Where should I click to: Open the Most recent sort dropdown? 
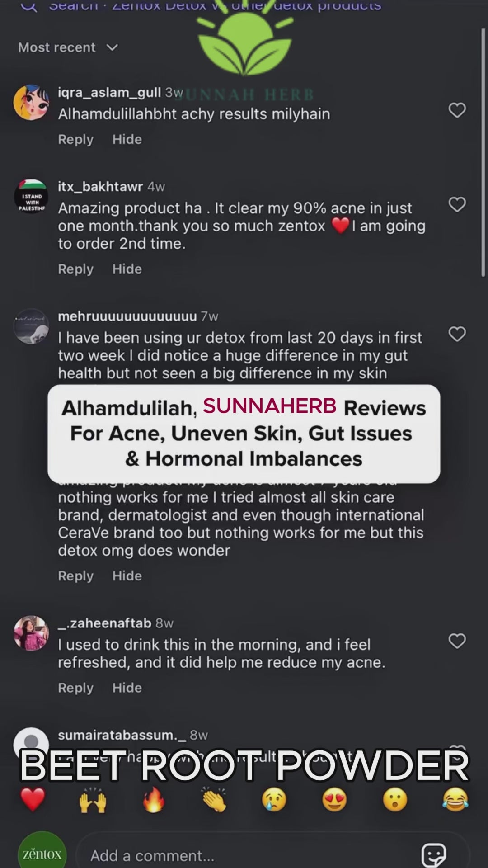(x=68, y=47)
